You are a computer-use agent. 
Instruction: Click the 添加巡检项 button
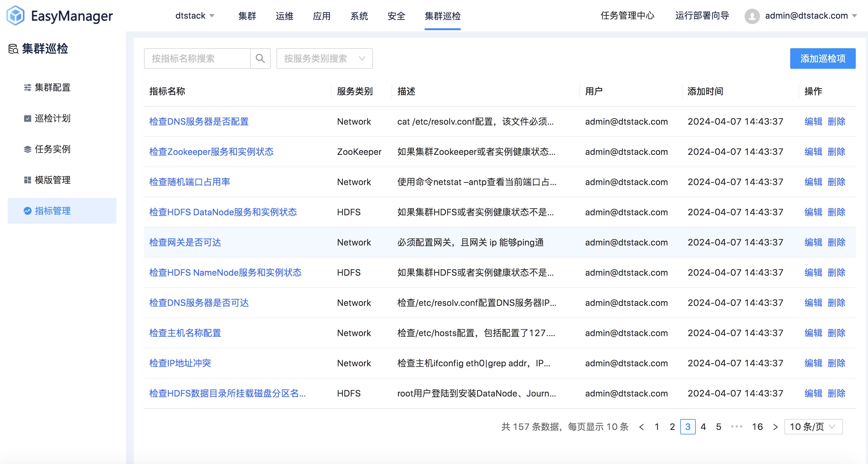tap(823, 58)
